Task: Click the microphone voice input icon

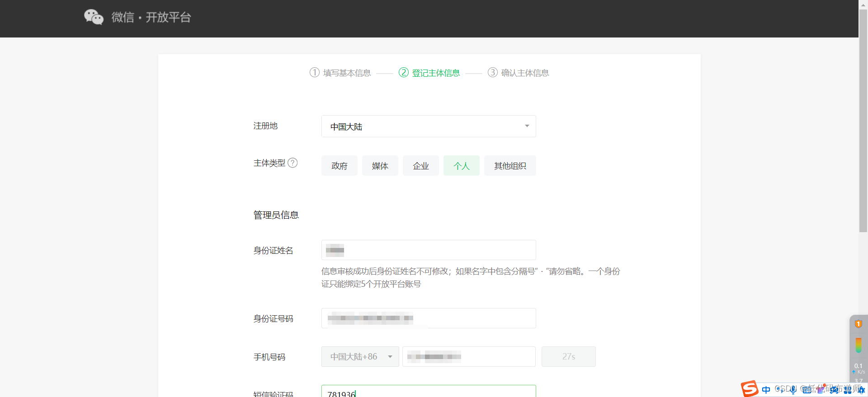Action: (x=793, y=390)
